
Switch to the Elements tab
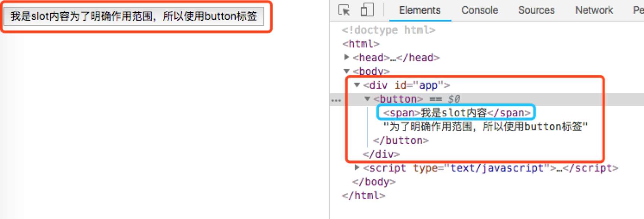(x=420, y=10)
